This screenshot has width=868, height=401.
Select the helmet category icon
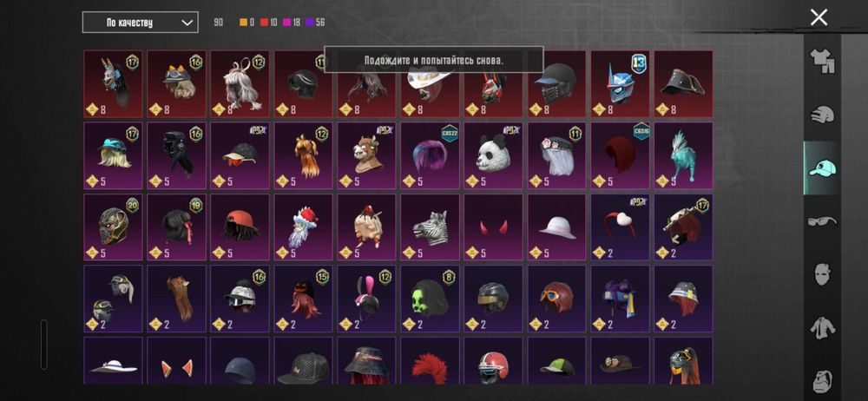[x=822, y=114]
